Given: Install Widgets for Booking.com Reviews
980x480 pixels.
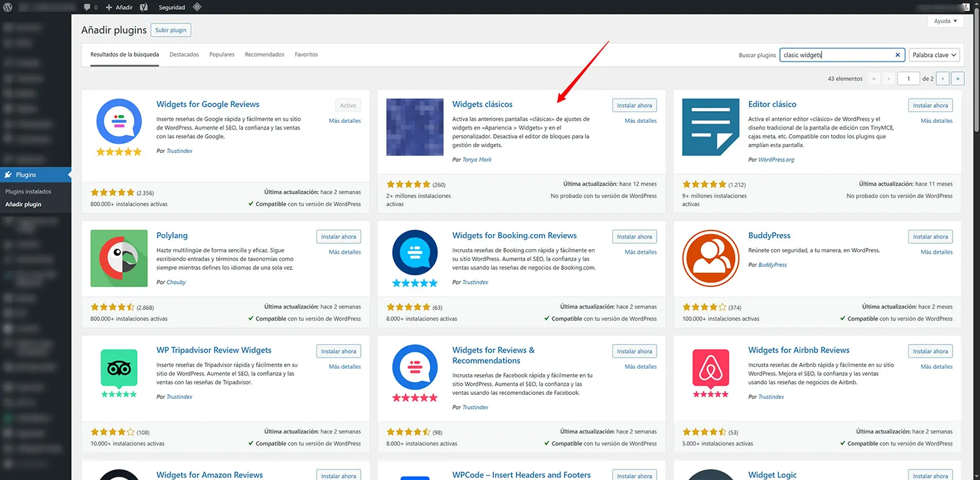Looking at the screenshot, I should (634, 237).
